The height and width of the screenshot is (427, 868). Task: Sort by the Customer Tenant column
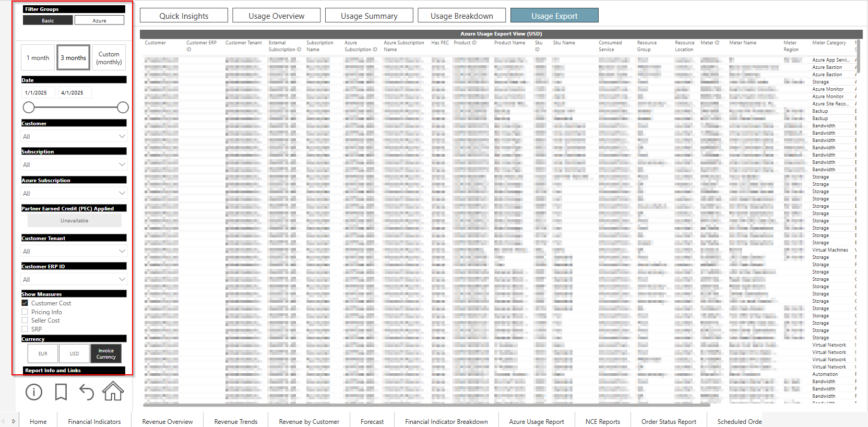(x=244, y=43)
